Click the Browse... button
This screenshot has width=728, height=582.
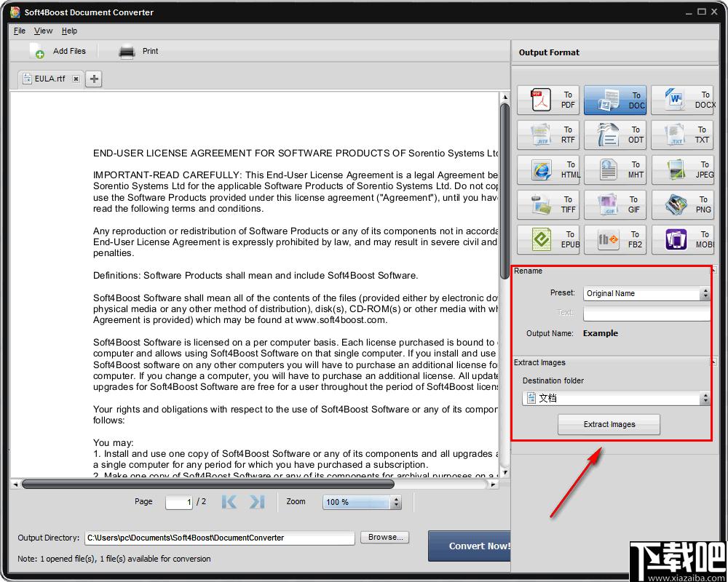tap(385, 538)
